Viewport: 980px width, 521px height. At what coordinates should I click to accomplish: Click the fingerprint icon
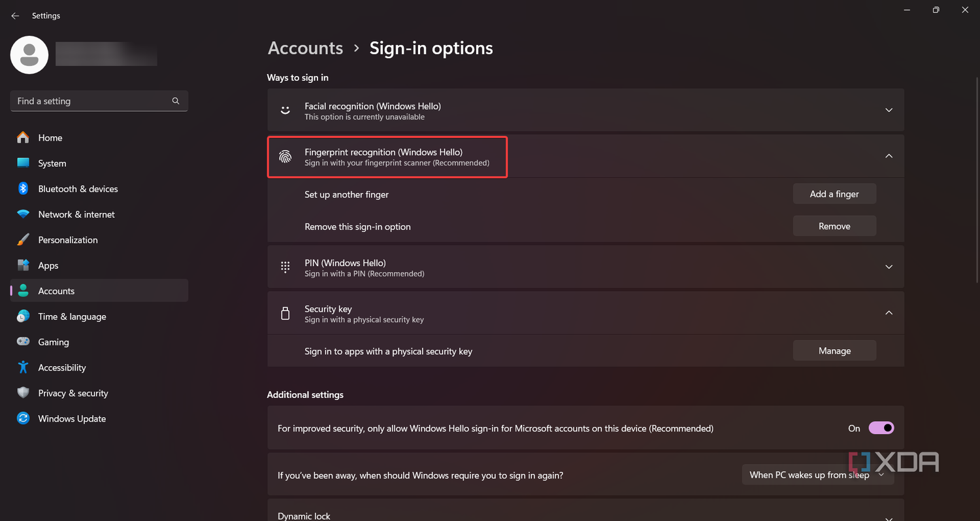(x=286, y=157)
